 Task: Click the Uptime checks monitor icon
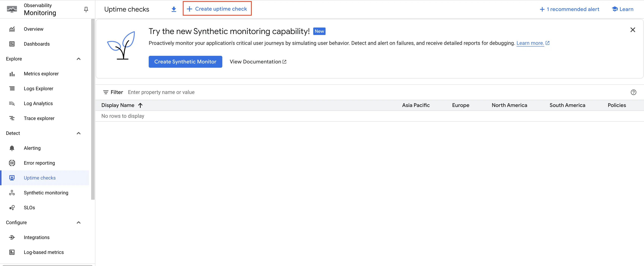point(12,178)
